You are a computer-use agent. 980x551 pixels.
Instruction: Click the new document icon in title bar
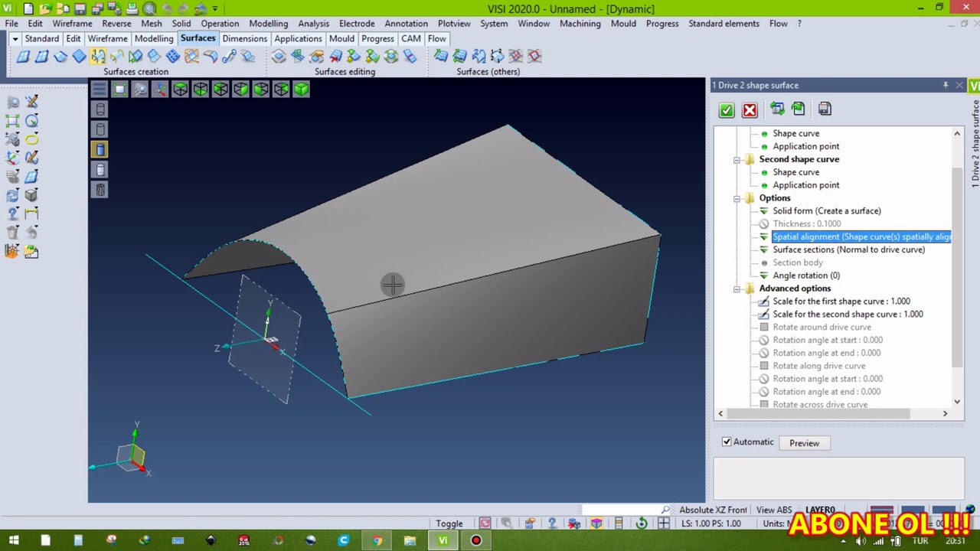28,9
